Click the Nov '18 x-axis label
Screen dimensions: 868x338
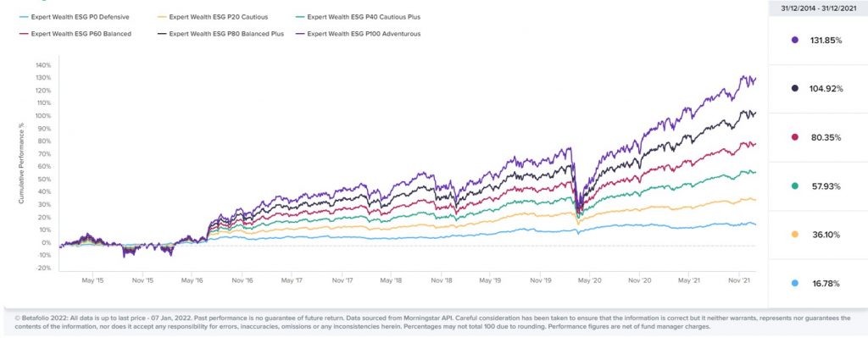[441, 280]
